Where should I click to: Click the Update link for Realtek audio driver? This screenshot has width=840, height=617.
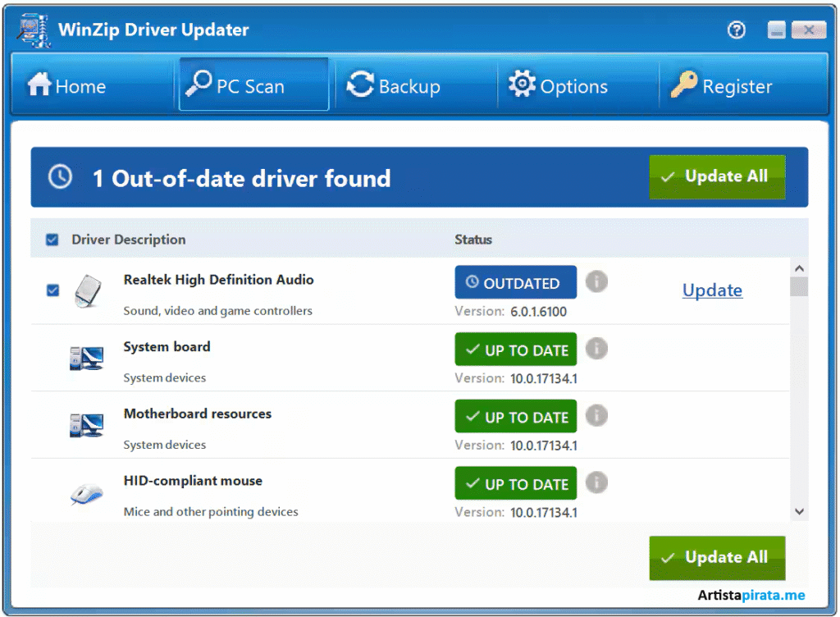point(712,290)
